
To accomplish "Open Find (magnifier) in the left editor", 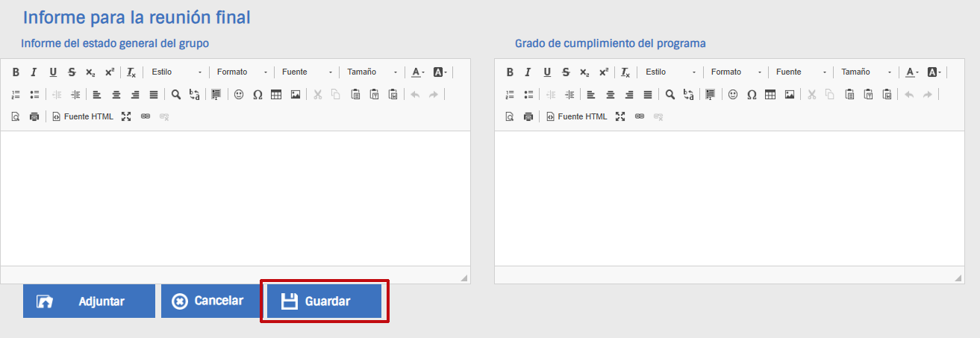I will pos(176,95).
